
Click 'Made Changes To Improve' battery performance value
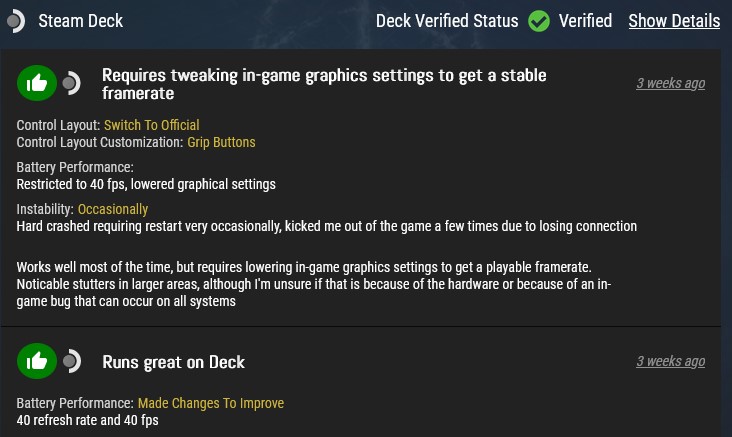(210, 403)
